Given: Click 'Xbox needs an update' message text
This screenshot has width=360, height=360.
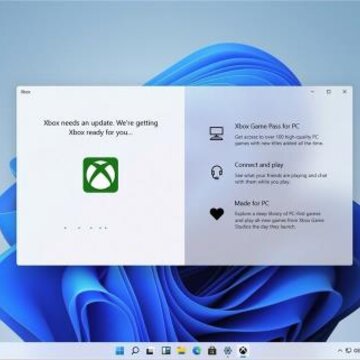Looking at the screenshot, I should pos(101,128).
